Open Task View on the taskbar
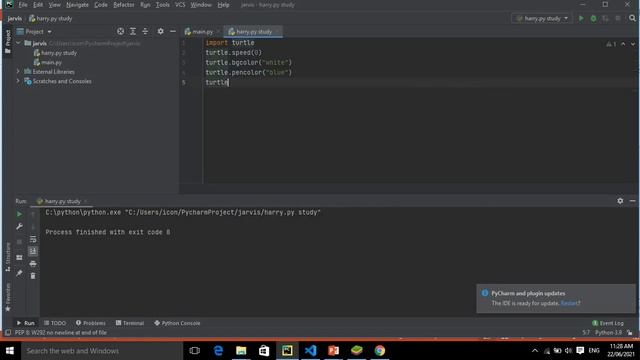The height and width of the screenshot is (360, 640). click(x=195, y=351)
